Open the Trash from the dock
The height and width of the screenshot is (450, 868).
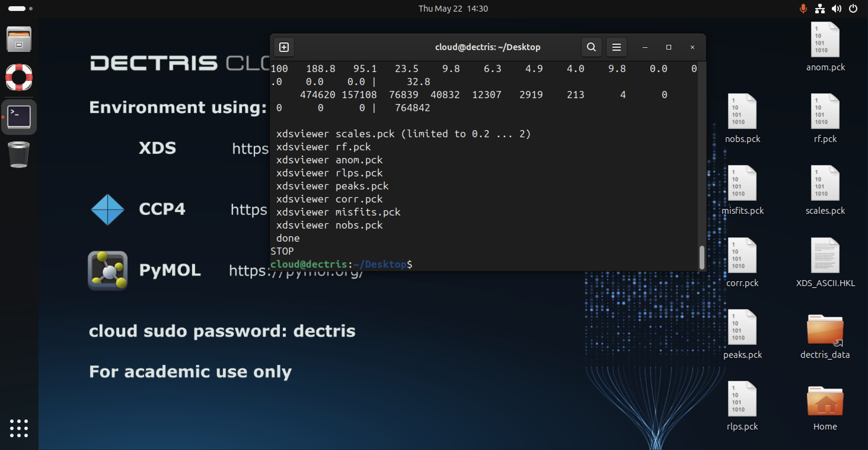pos(19,154)
